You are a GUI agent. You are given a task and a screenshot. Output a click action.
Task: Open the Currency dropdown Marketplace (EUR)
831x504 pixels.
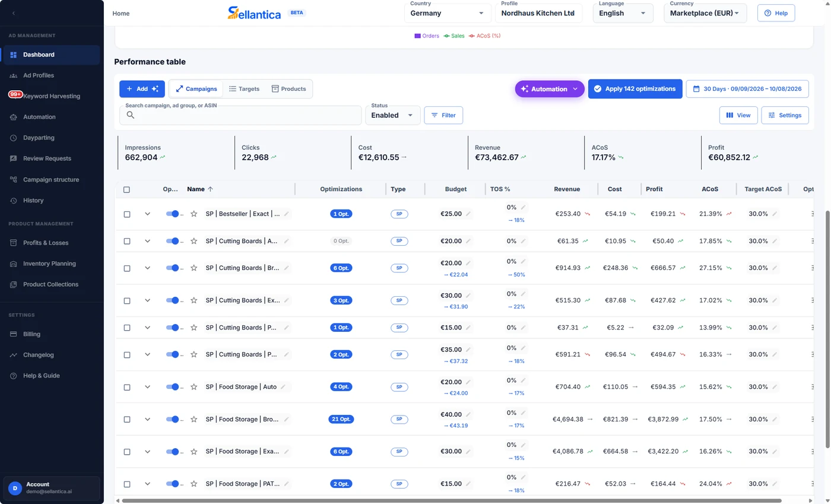(x=705, y=13)
